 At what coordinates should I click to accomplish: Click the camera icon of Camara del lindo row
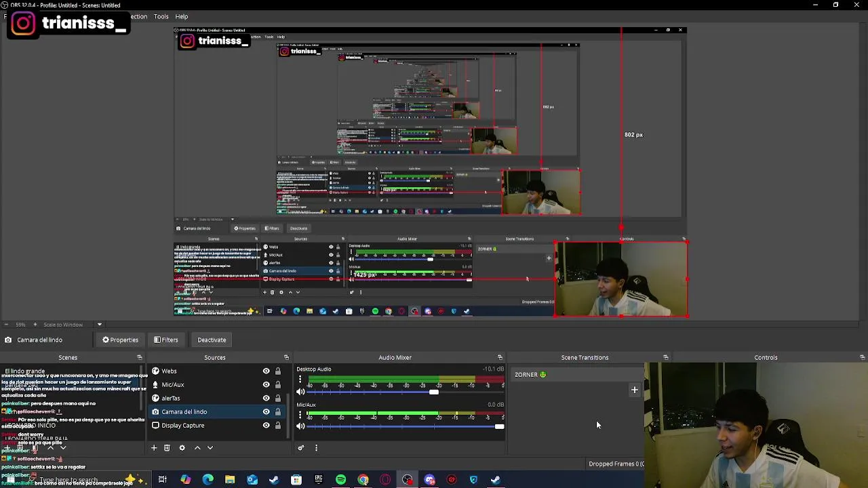tap(155, 411)
